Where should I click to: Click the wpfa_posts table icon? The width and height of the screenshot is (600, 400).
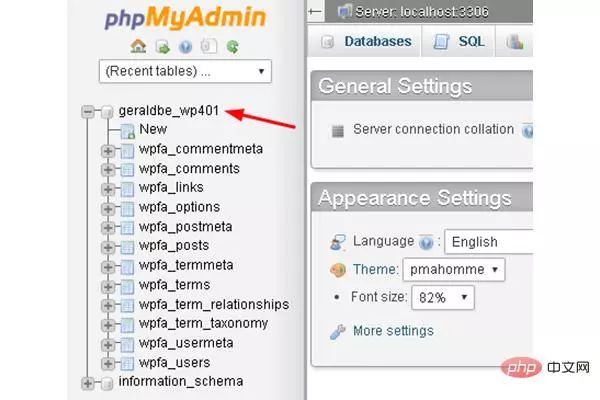127,247
